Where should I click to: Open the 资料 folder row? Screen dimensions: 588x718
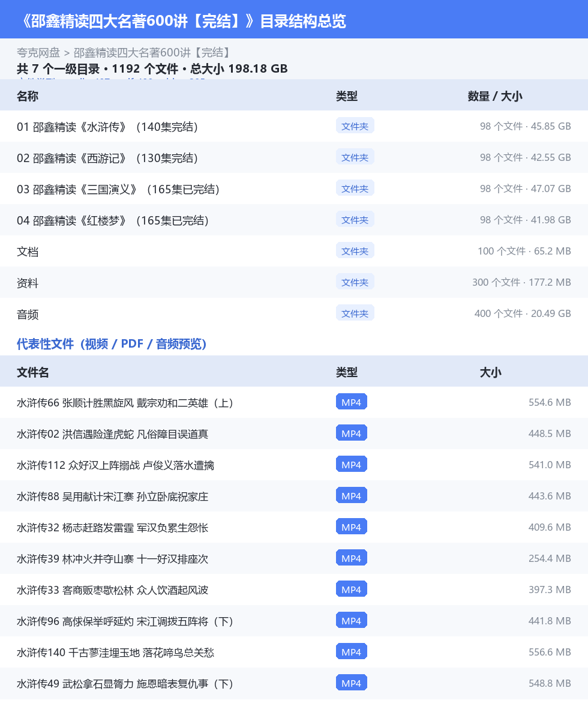[294, 282]
